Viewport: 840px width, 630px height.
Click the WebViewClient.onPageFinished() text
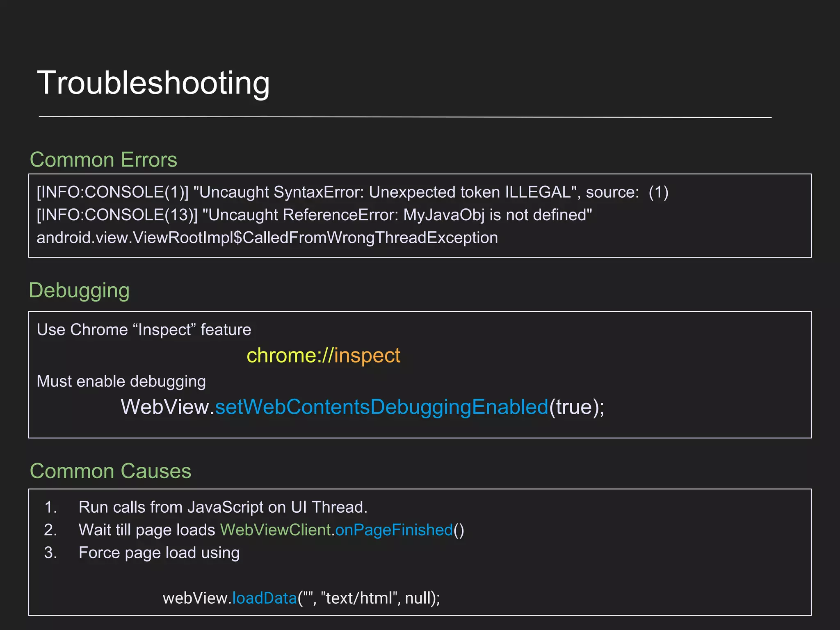pos(342,530)
